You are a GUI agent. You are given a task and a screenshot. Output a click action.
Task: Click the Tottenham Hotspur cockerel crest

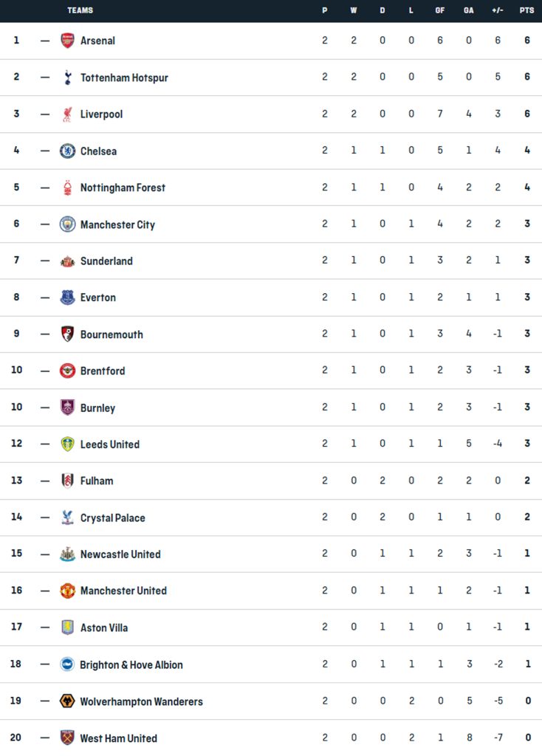tap(67, 77)
